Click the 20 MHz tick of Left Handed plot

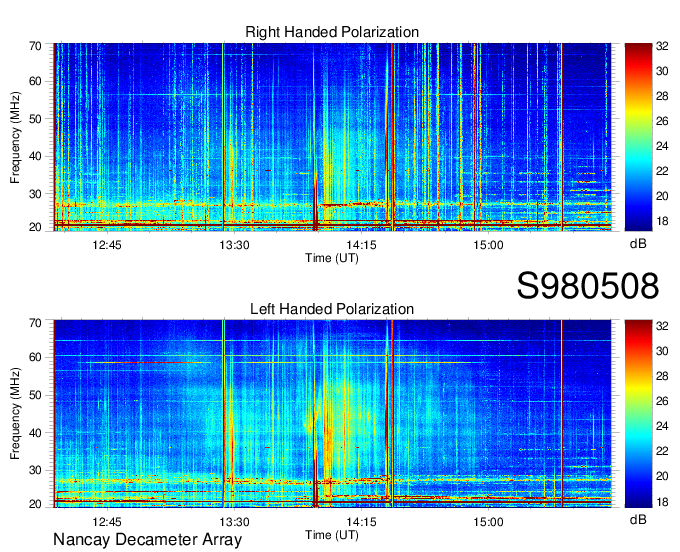[36, 504]
